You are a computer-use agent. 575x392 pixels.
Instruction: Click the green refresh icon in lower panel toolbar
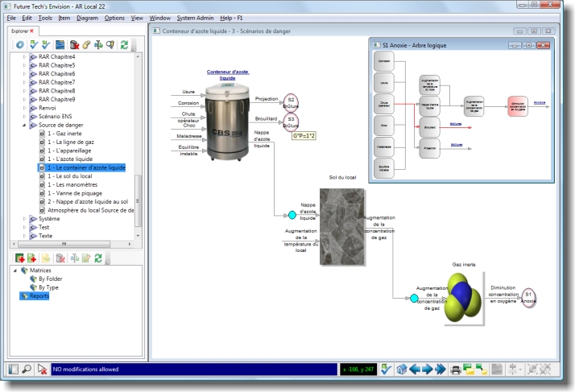tap(98, 258)
